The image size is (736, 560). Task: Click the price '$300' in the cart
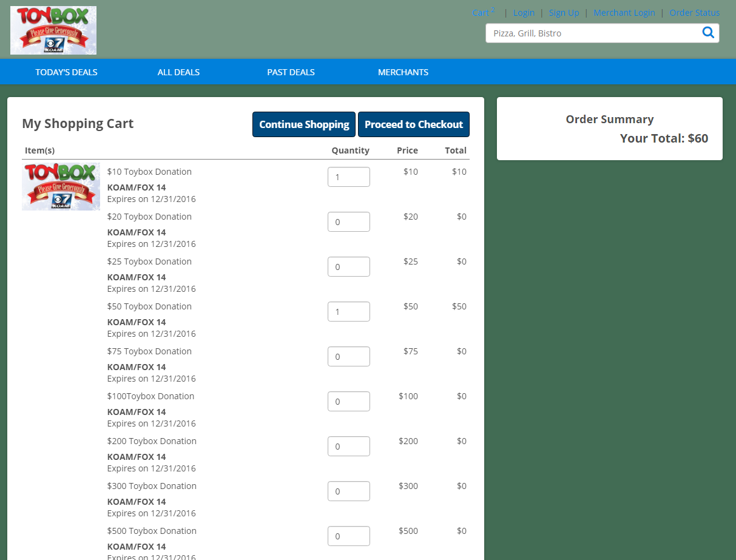pos(408,486)
